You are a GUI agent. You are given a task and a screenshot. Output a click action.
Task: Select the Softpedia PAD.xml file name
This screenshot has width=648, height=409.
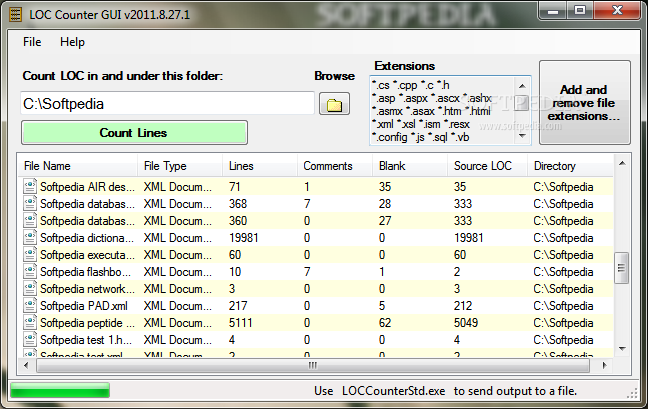(84, 306)
